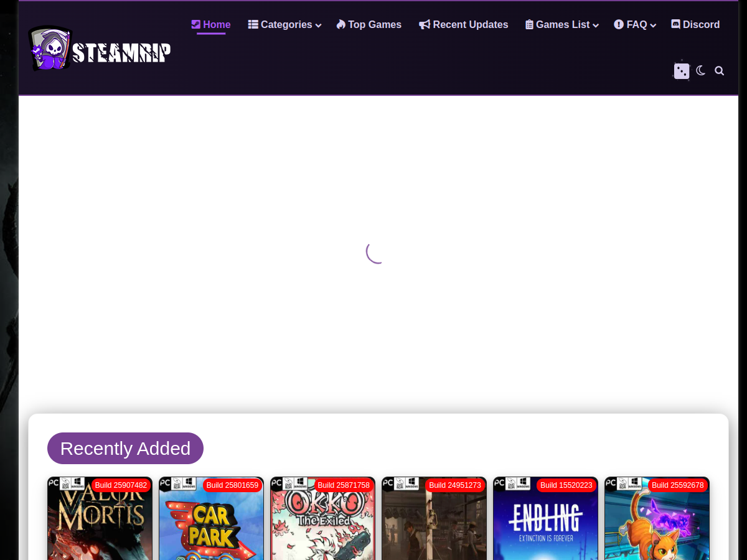Open the Okko The Exiled thumbnail
The image size is (747, 560).
pos(322,518)
